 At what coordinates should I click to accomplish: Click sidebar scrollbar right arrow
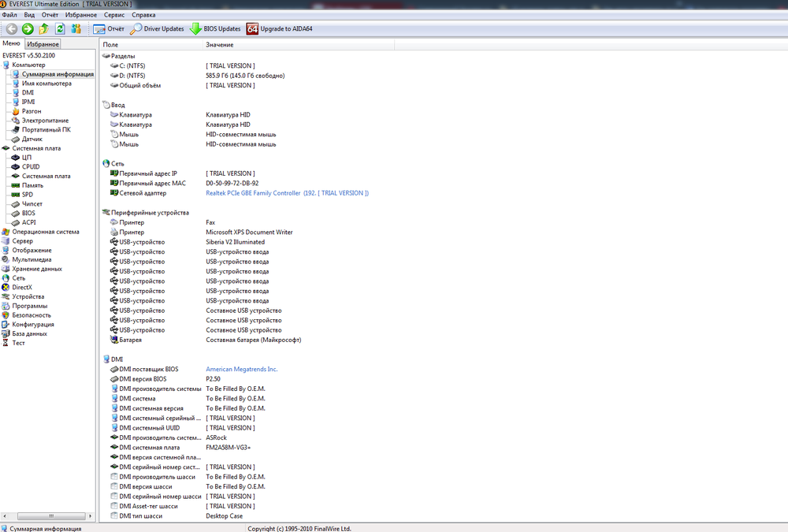(x=90, y=516)
